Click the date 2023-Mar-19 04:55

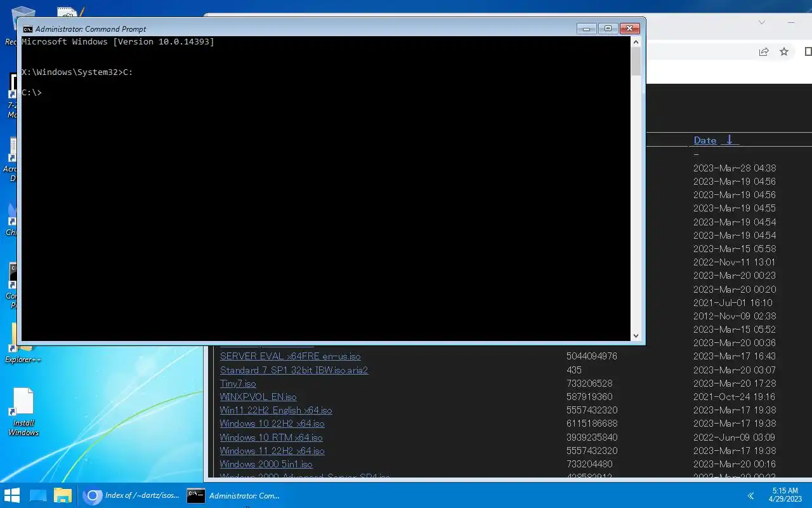tap(735, 208)
